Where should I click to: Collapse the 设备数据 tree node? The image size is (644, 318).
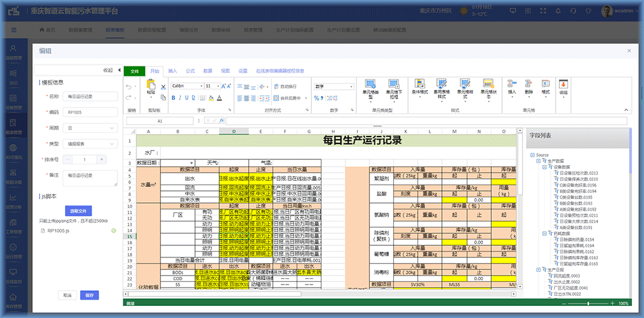coord(543,167)
